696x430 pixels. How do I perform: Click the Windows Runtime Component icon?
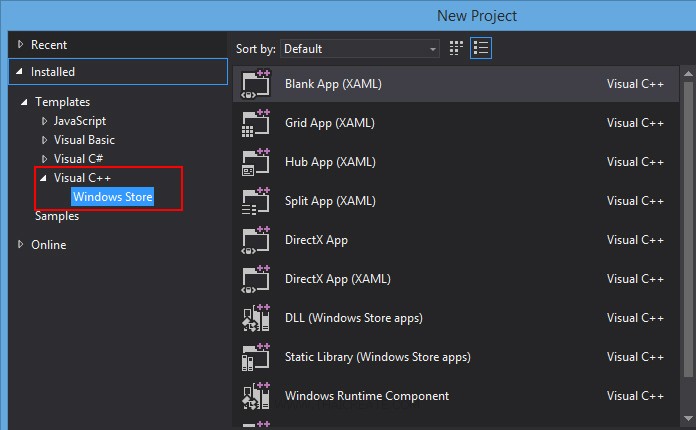256,396
